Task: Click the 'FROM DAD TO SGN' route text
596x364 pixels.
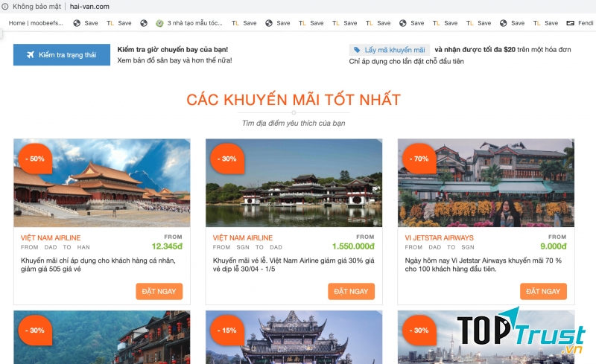Action: 440,247
